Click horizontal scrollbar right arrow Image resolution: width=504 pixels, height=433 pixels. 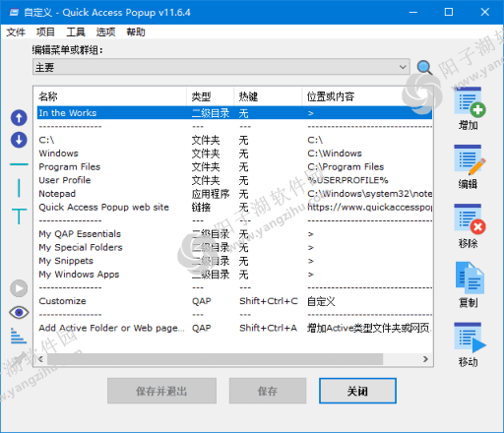coord(425,359)
